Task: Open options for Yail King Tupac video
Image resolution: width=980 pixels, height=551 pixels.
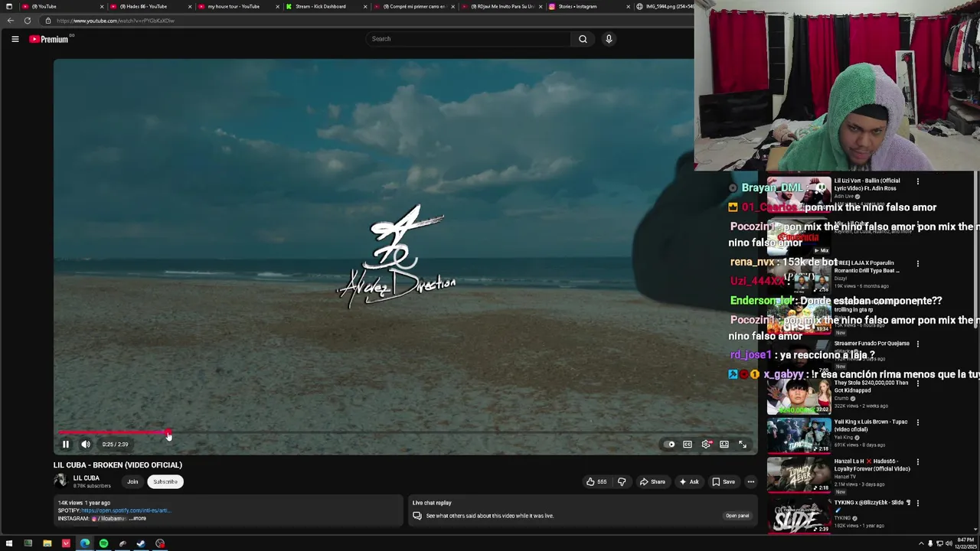Action: pyautogui.click(x=918, y=422)
